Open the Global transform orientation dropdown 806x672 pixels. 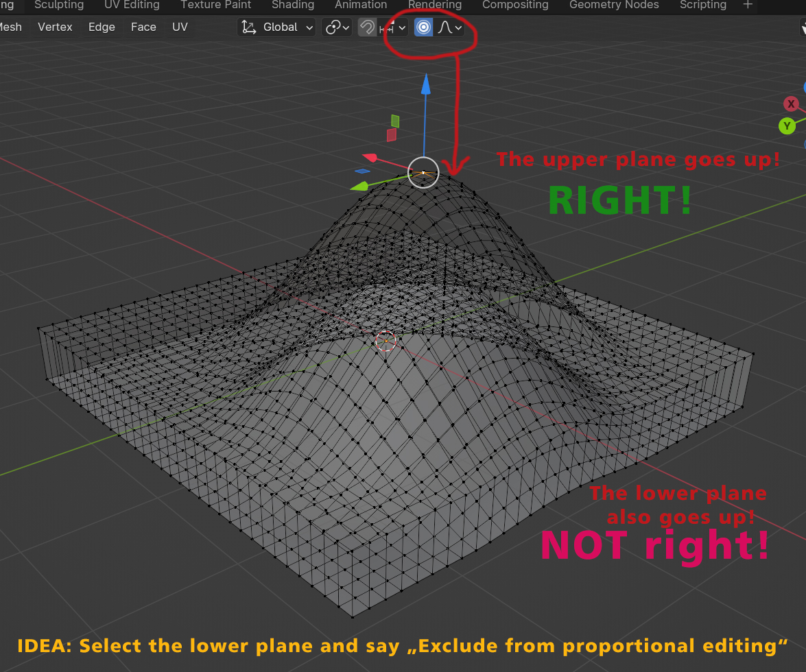pyautogui.click(x=277, y=27)
